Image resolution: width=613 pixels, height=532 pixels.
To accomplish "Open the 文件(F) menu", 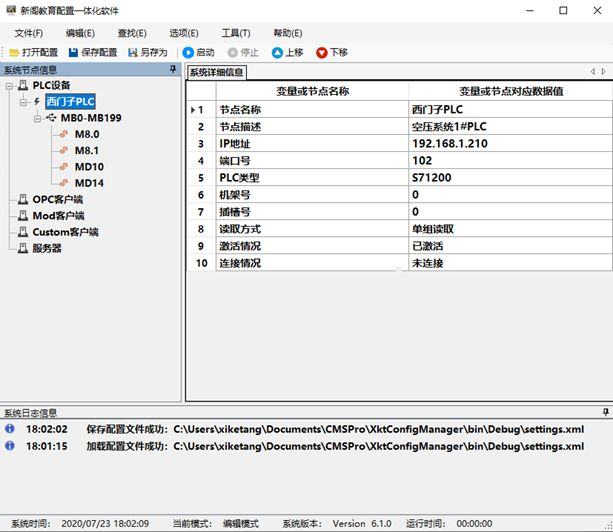I will (x=29, y=33).
